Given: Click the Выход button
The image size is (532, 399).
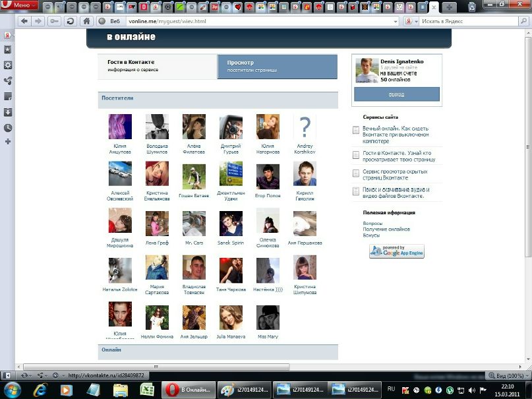Looking at the screenshot, I should click(397, 94).
